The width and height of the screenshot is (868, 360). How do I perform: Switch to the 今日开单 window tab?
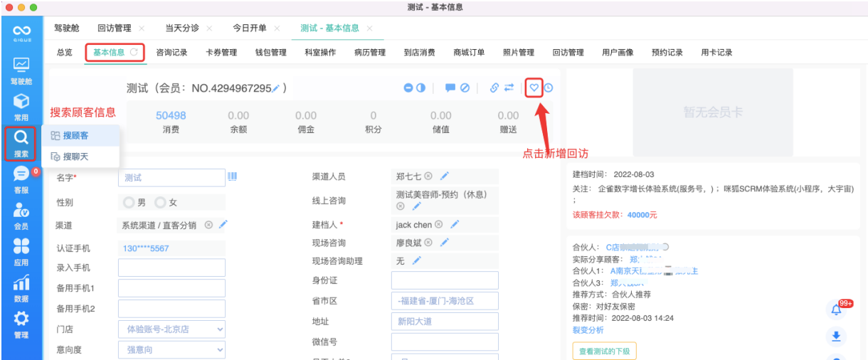click(250, 28)
